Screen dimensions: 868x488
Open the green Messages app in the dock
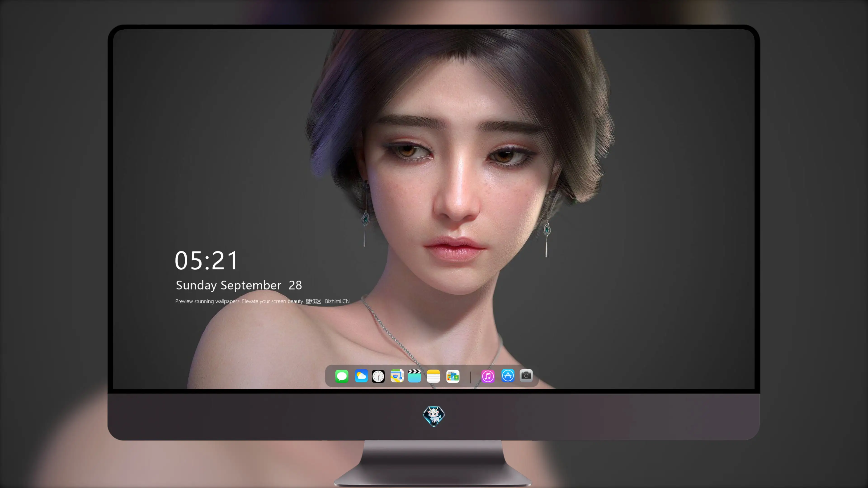click(x=342, y=376)
